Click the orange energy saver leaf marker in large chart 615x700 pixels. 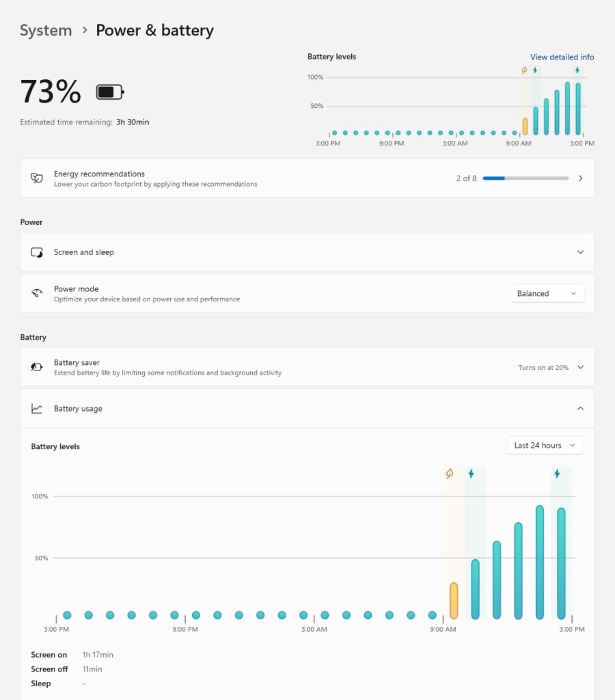pyautogui.click(x=450, y=474)
